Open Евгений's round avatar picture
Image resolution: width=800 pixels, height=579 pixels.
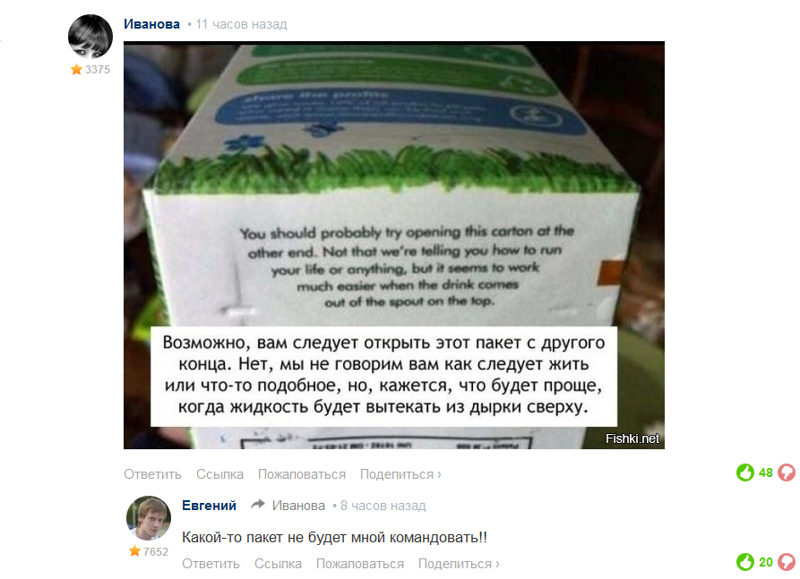148,518
